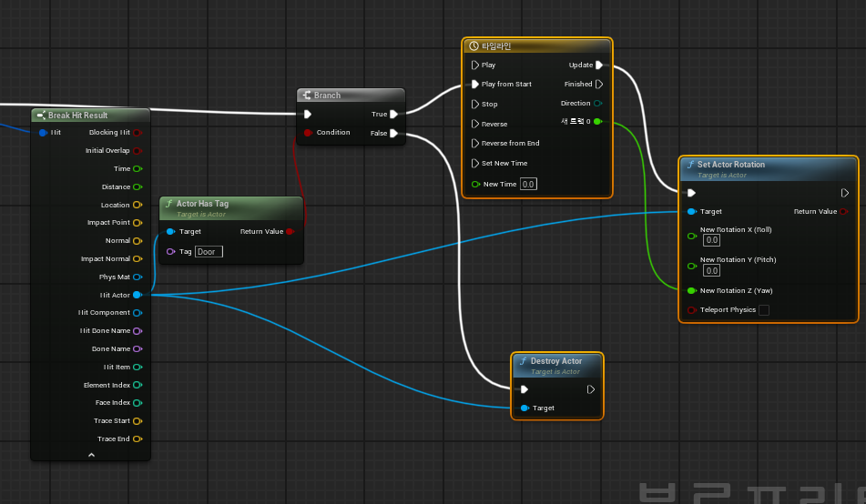The image size is (866, 504).
Task: Click the Blocking Hit output pin
Action: [138, 133]
